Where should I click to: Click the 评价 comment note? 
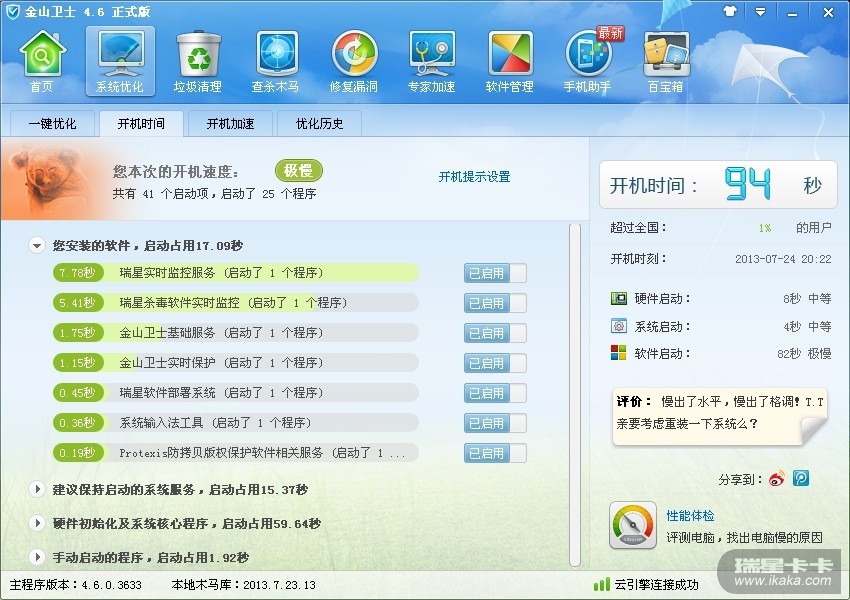pyautogui.click(x=719, y=416)
